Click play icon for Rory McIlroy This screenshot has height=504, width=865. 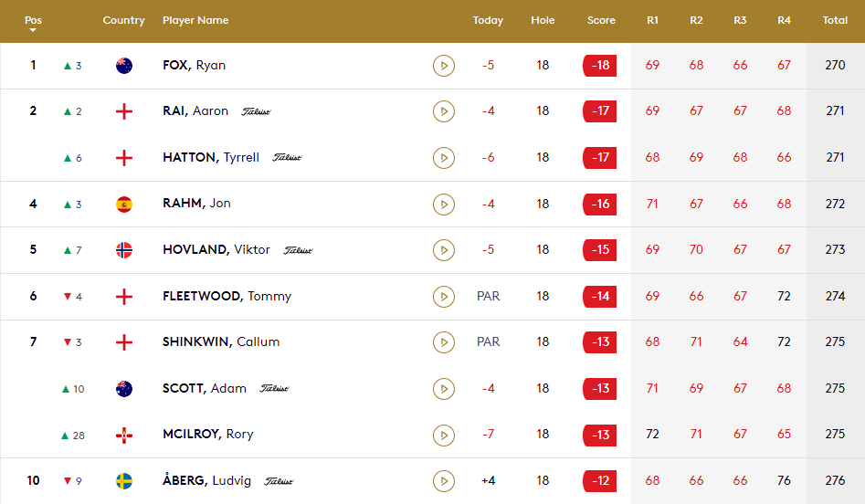443,435
